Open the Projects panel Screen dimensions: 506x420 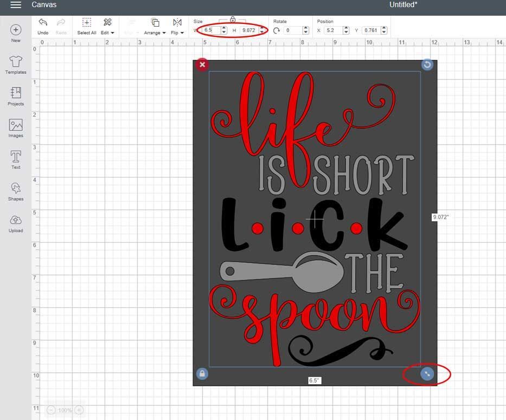pyautogui.click(x=16, y=96)
